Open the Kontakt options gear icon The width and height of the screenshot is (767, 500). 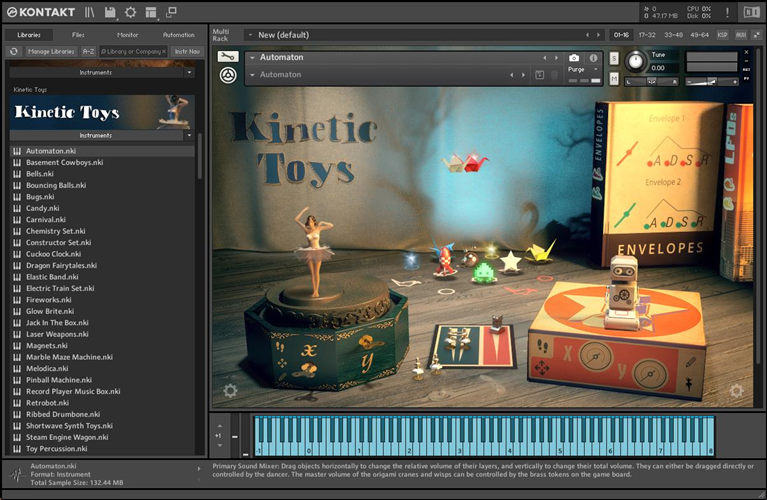(x=130, y=12)
